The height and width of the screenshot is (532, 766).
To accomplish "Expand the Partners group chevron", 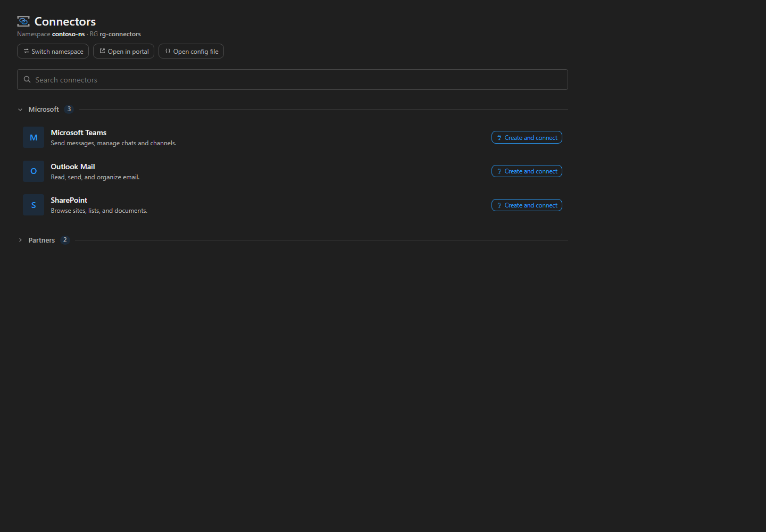I will click(x=20, y=240).
